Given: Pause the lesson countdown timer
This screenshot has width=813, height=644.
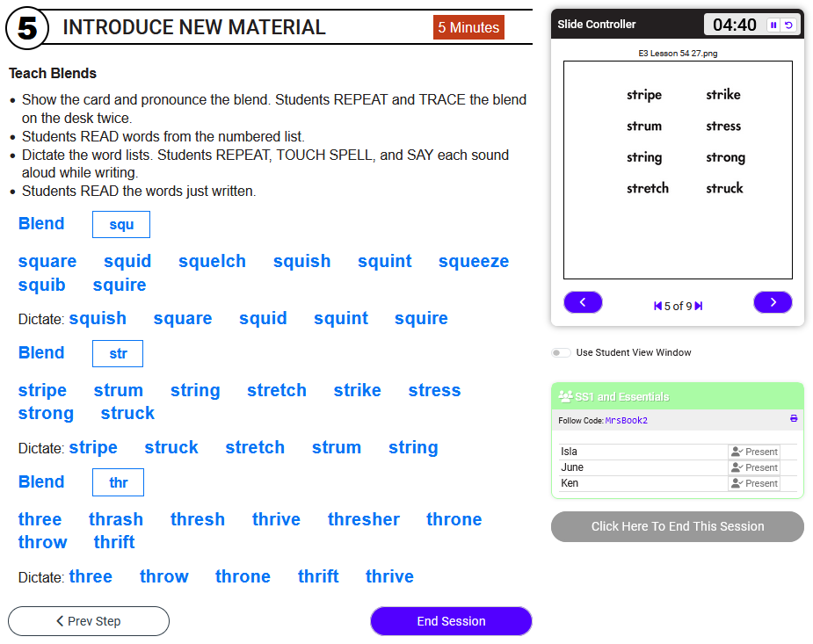Looking at the screenshot, I should [773, 25].
